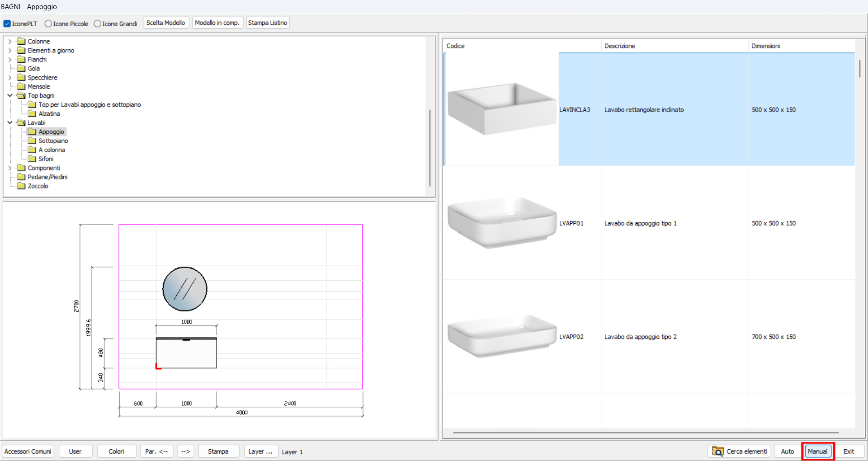Viewport: 868px width, 461px height.
Task: Click the Elementi a giorno folder icon
Action: (21, 50)
